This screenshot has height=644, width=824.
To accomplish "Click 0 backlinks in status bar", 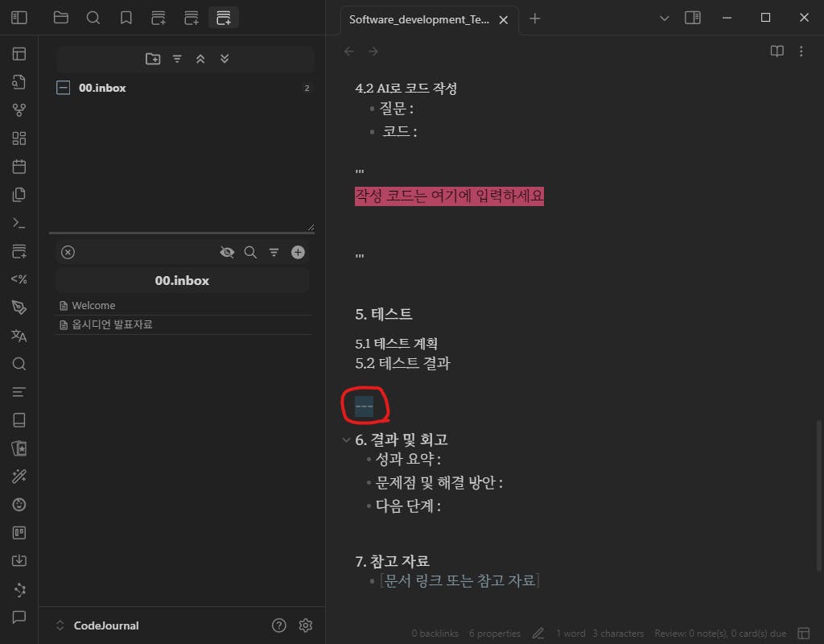I will 435,634.
